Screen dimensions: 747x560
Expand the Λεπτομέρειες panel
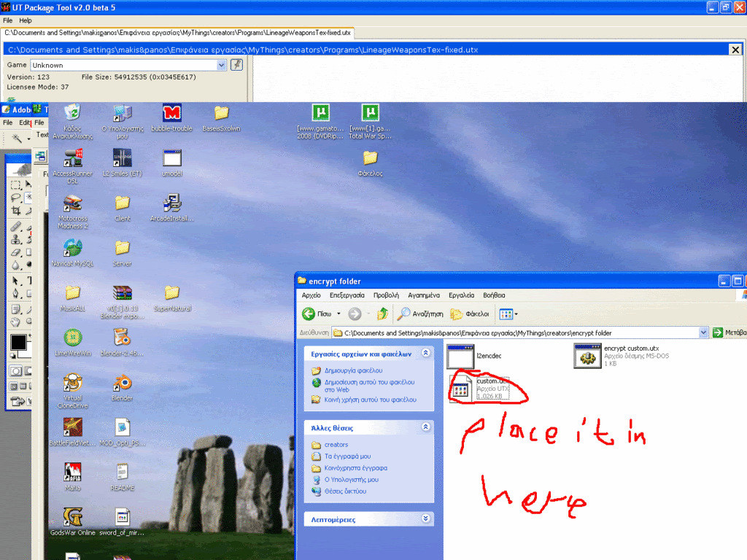pyautogui.click(x=426, y=519)
